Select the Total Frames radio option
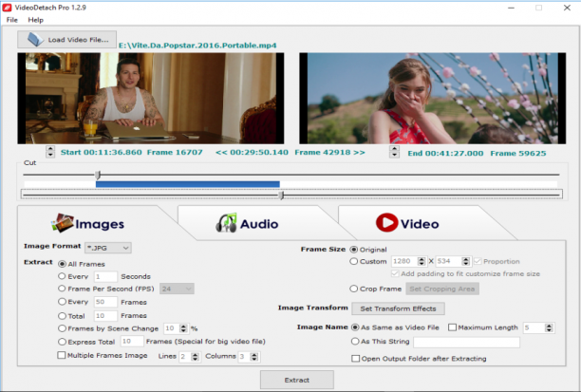This screenshot has height=392, width=581. [63, 316]
